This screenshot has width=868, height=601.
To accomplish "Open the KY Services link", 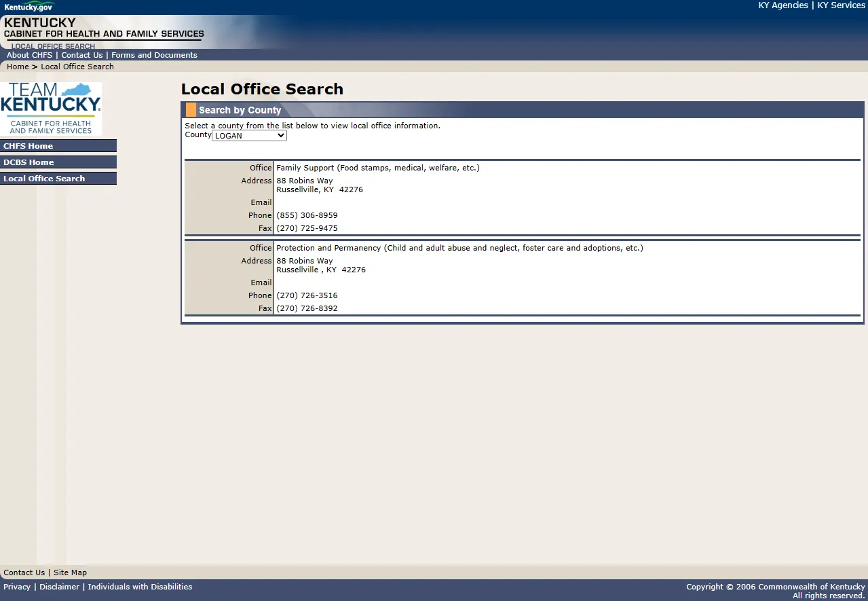I will pyautogui.click(x=841, y=5).
